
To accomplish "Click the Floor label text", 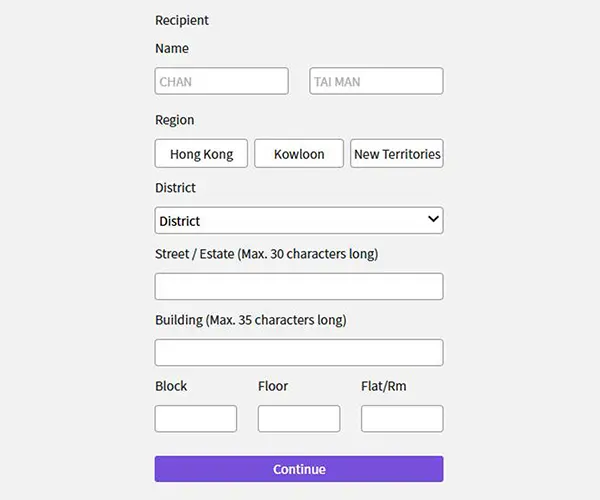I will [x=273, y=386].
